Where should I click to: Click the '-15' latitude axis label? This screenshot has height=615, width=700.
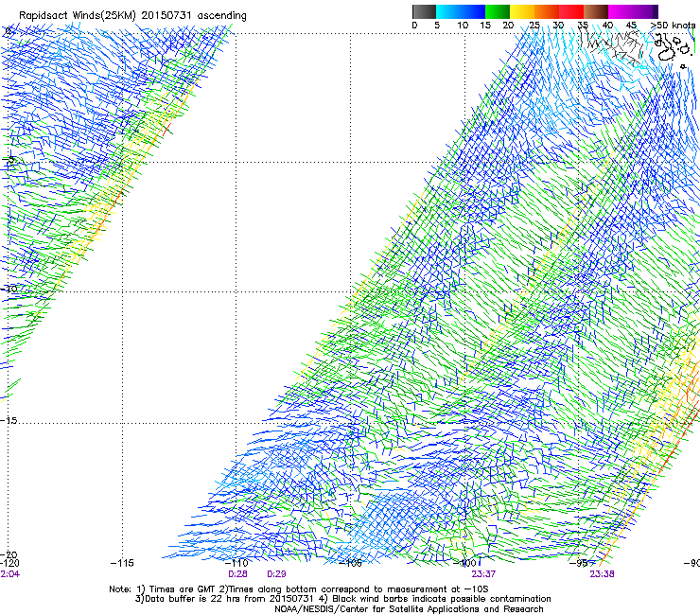pyautogui.click(x=9, y=420)
